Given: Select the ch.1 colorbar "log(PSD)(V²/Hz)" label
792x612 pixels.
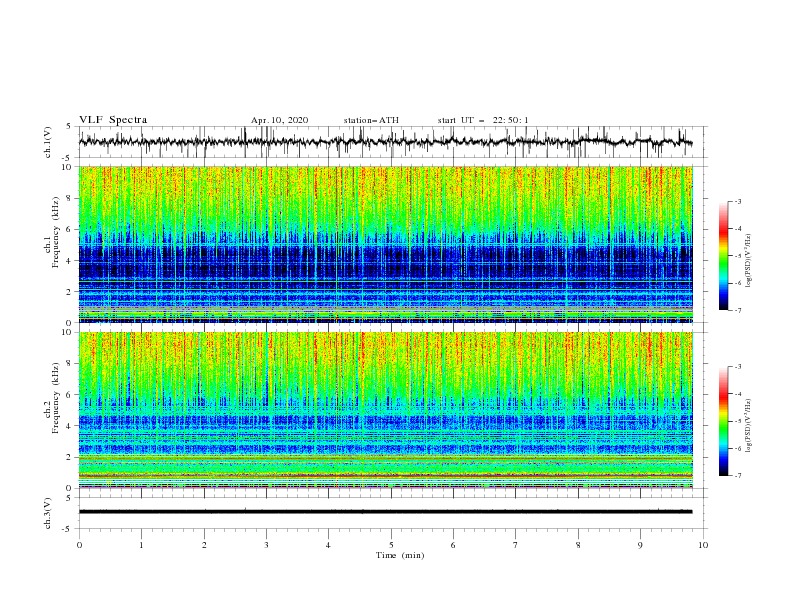Looking at the screenshot, I should [749, 261].
